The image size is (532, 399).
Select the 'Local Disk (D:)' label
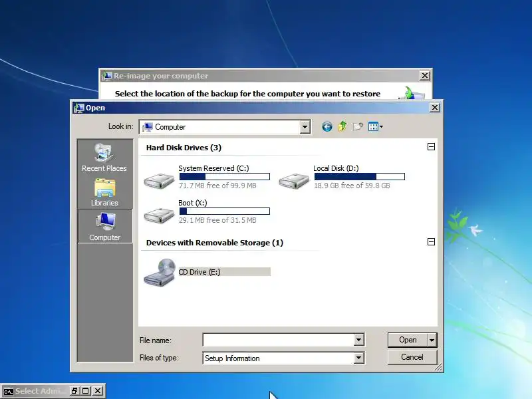336,168
